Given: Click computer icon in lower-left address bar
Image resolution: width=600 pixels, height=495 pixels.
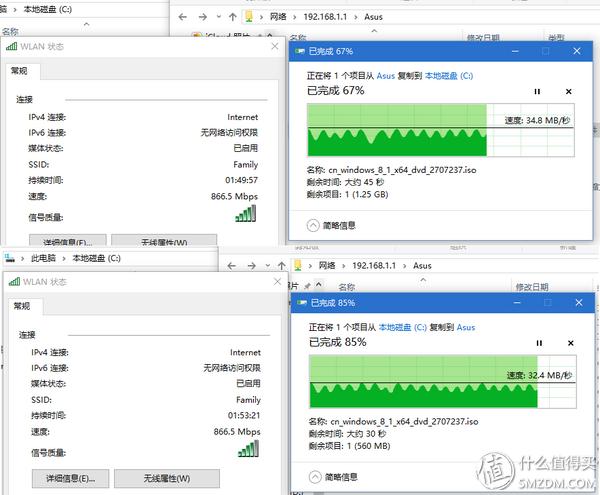Looking at the screenshot, I should pyautogui.click(x=10, y=258).
